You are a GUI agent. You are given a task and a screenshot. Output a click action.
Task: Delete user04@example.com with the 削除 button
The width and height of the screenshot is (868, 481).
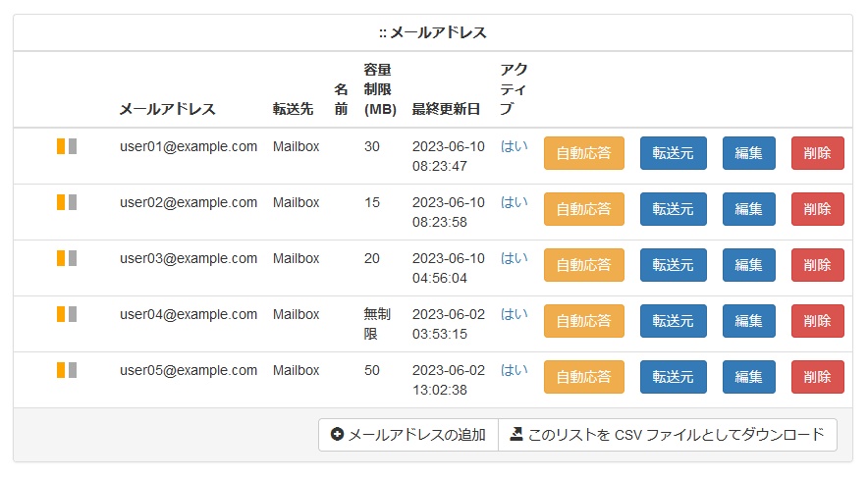[818, 320]
